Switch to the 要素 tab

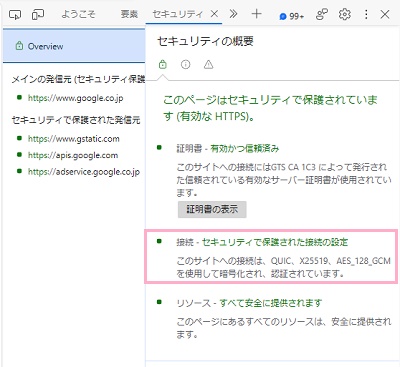tap(129, 14)
